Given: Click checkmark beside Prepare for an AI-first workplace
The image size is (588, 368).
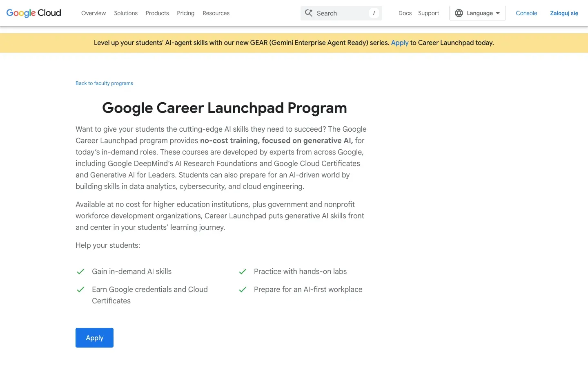Looking at the screenshot, I should click(x=243, y=289).
